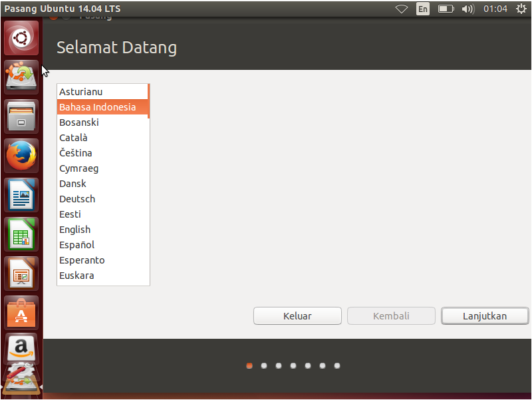Open the session power menu icon
This screenshot has height=400, width=532.
[521, 9]
